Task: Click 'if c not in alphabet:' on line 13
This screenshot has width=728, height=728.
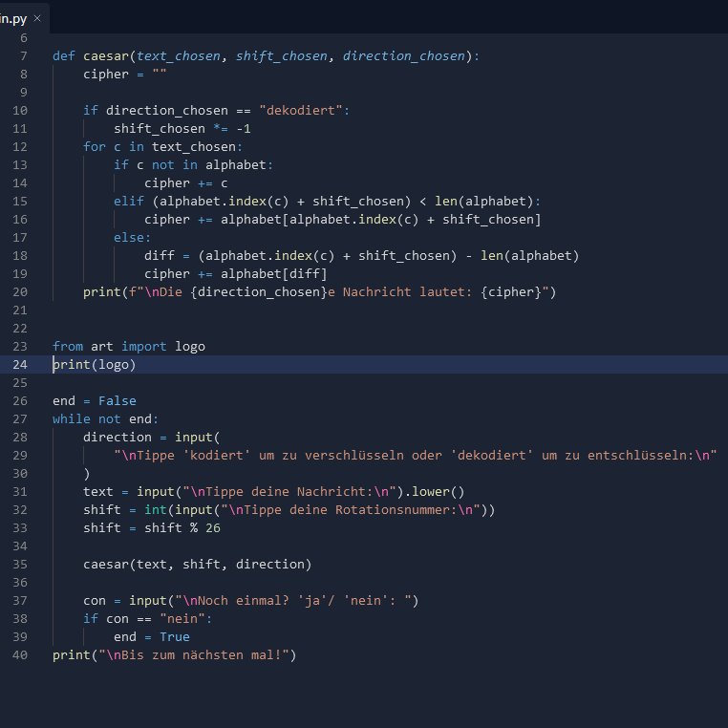Action: (x=194, y=165)
